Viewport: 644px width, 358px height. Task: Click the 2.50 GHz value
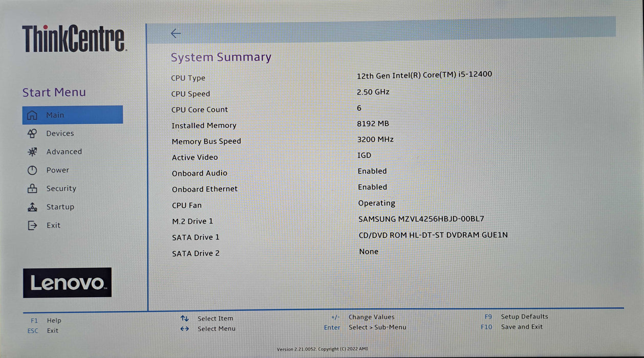pyautogui.click(x=373, y=92)
